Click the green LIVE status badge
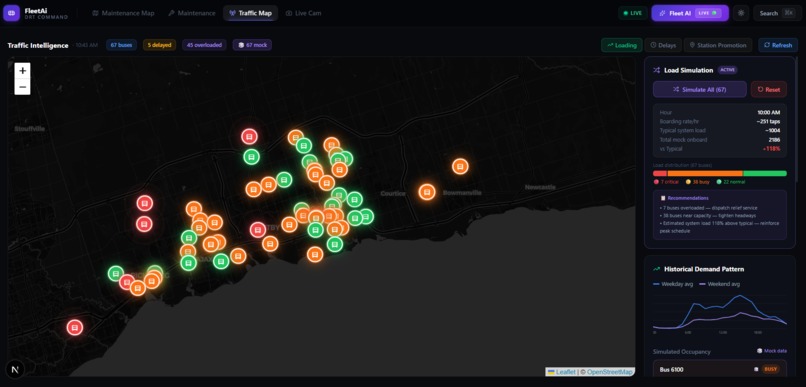Screen dimensions: 806x387 pos(633,13)
